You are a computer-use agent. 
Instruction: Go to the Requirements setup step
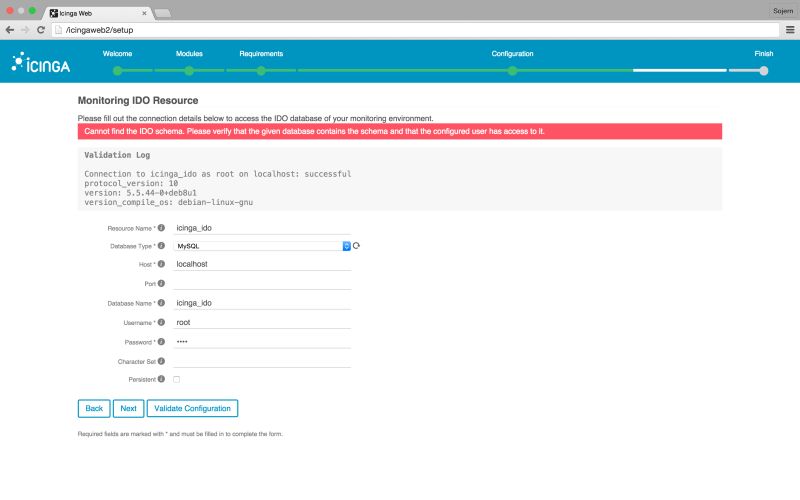tap(261, 54)
